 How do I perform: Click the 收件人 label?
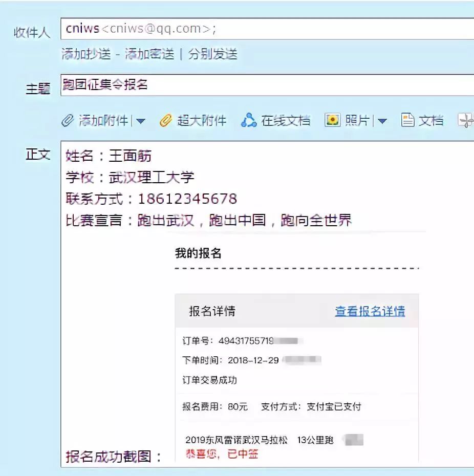[x=32, y=32]
